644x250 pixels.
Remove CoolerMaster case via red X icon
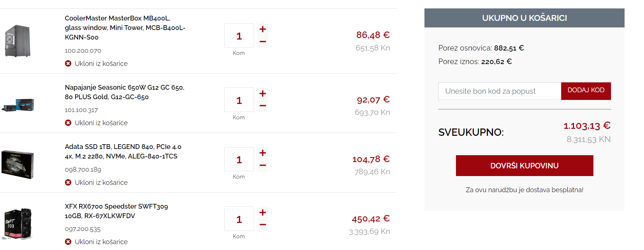(x=68, y=64)
